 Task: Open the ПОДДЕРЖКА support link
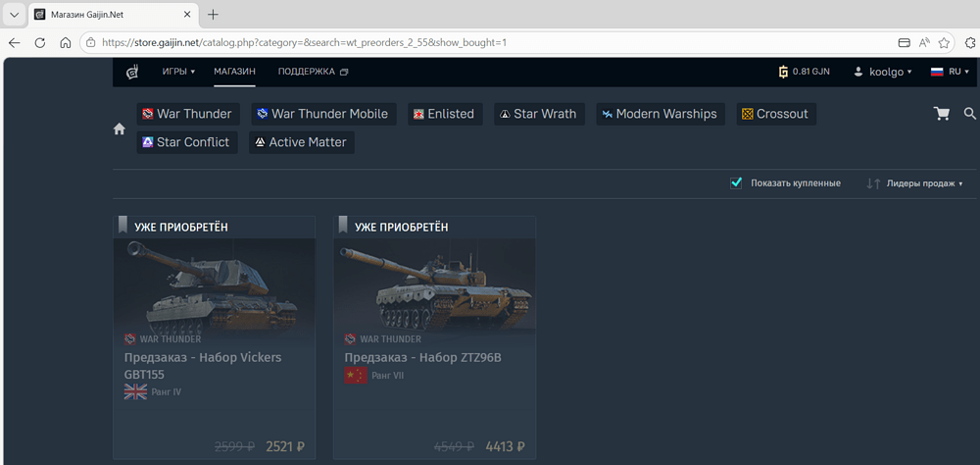pyautogui.click(x=312, y=72)
